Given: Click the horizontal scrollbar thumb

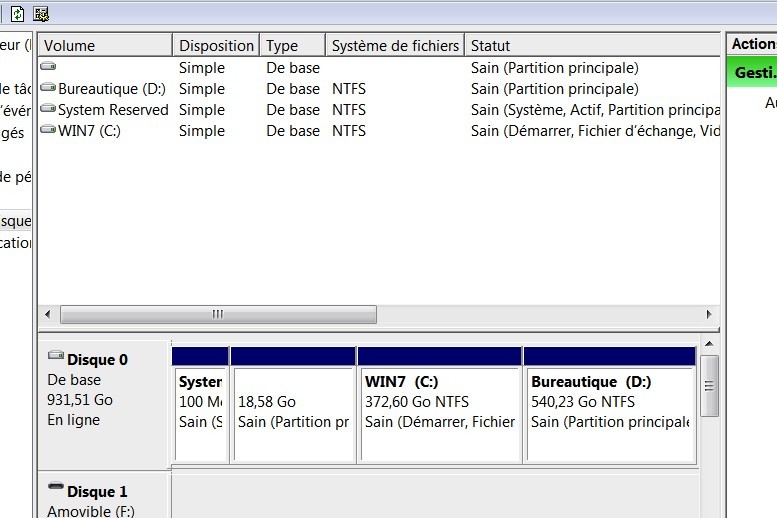Looking at the screenshot, I should 217,314.
